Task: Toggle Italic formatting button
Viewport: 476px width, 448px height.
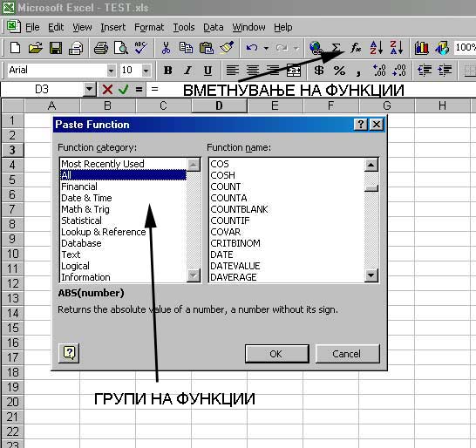Action: [x=187, y=71]
